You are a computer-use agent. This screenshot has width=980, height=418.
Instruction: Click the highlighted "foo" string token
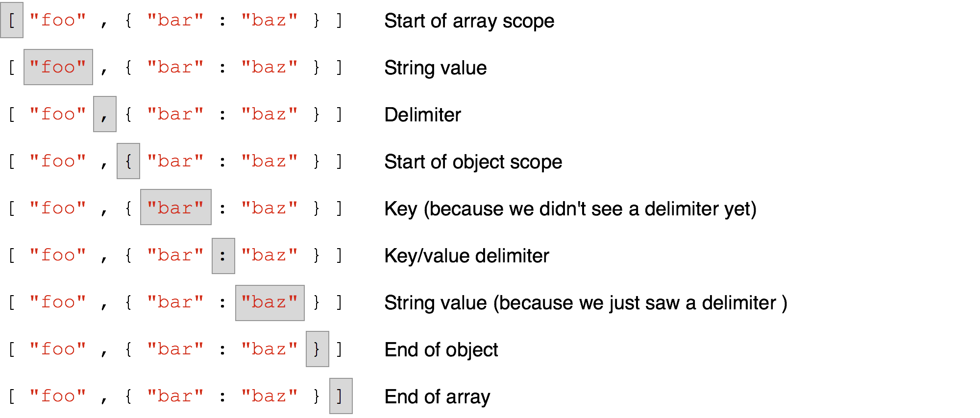point(58,67)
